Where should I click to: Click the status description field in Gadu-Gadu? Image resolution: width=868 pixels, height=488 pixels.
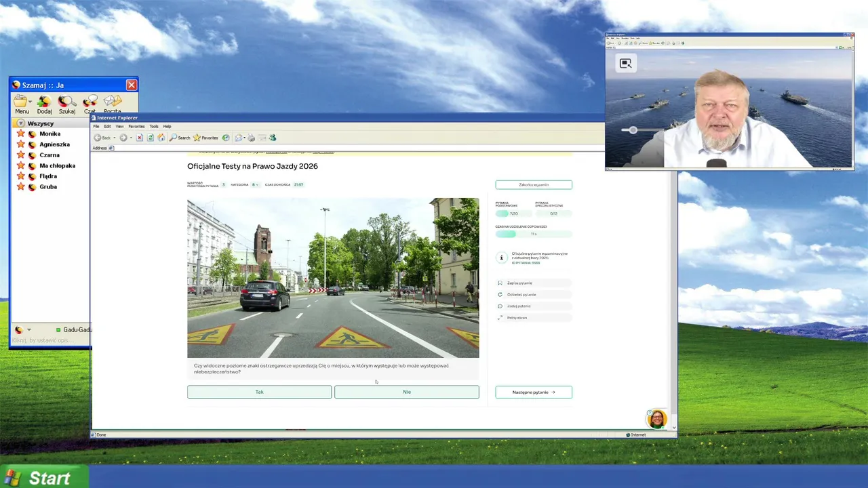click(51, 340)
